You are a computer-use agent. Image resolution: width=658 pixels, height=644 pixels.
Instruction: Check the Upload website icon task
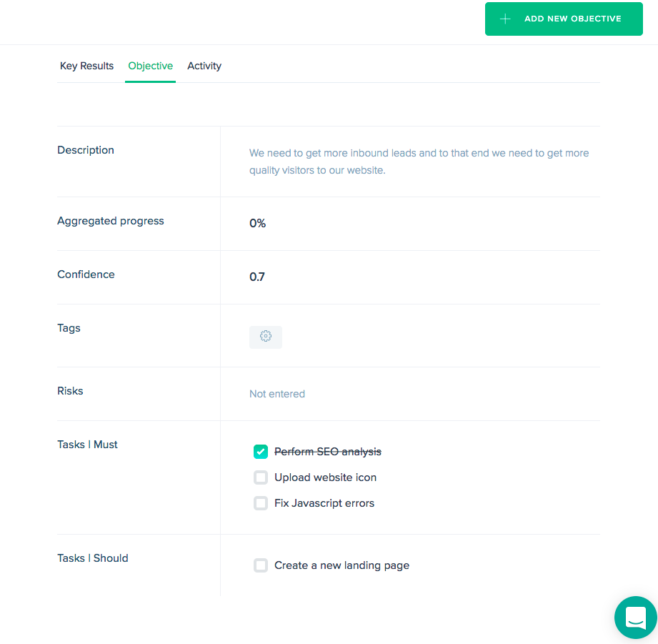261,477
